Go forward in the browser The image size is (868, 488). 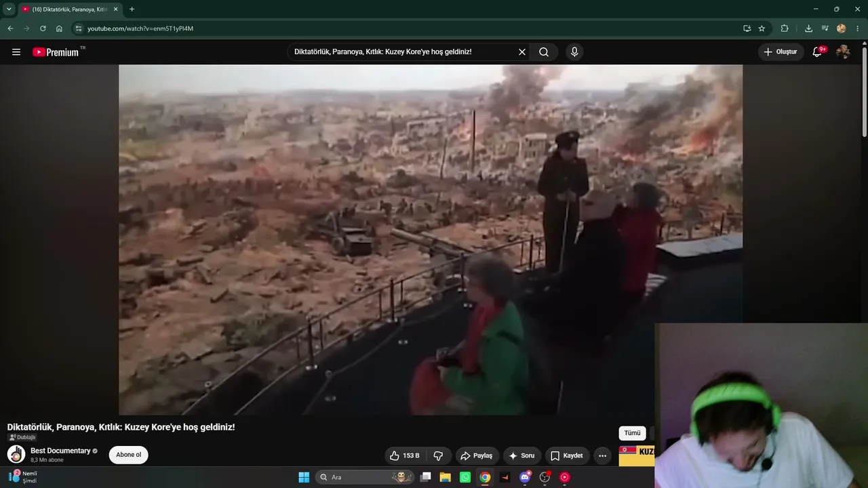(26, 28)
